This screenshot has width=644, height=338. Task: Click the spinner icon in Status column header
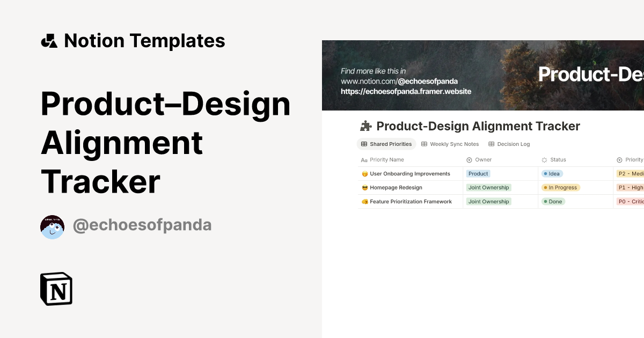point(543,159)
